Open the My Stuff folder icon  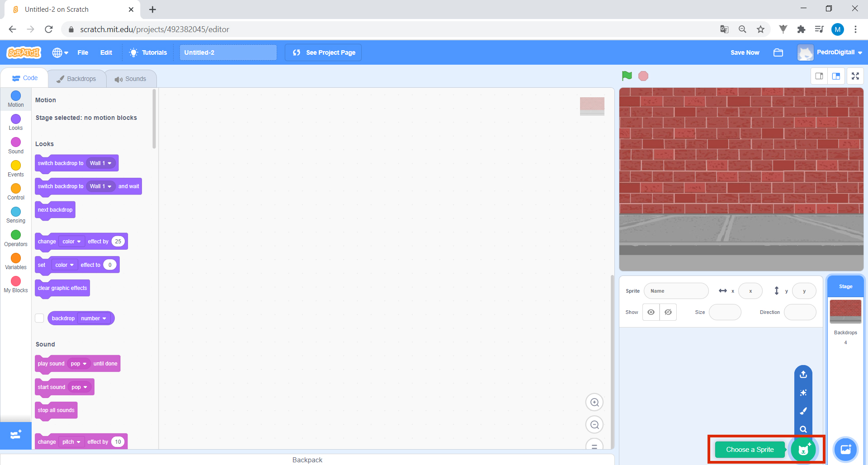(x=778, y=52)
